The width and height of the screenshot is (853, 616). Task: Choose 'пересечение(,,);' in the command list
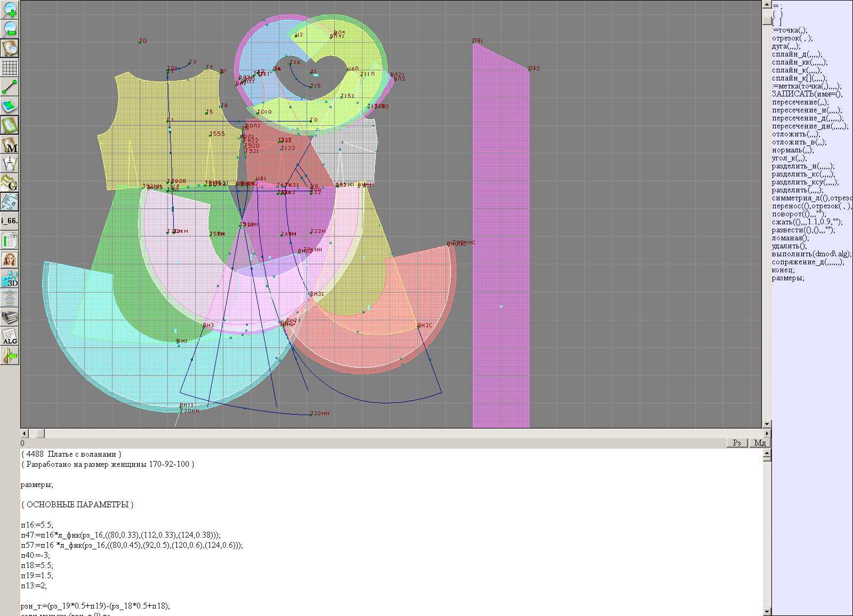click(x=800, y=102)
